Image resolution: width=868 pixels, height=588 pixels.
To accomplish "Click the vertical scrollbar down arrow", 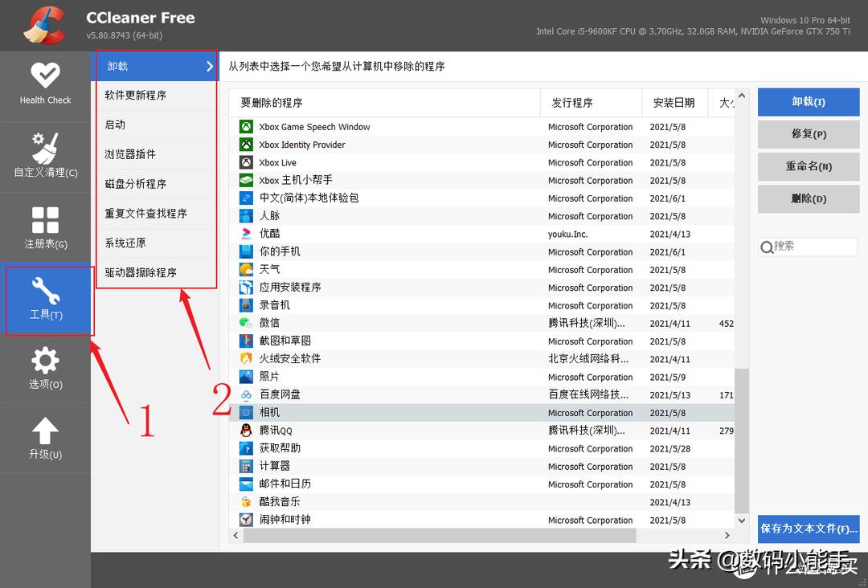I will (741, 520).
